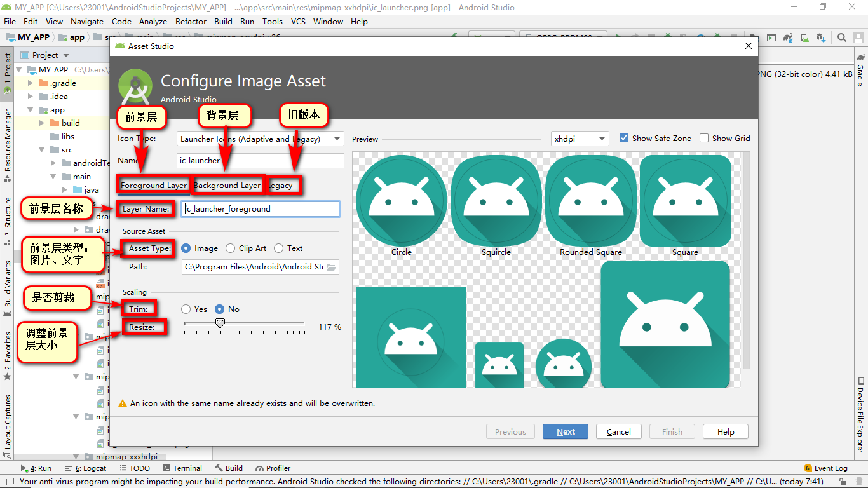Toggle the 1: Project tool window
Image resolution: width=868 pixels, height=488 pixels.
(7, 72)
